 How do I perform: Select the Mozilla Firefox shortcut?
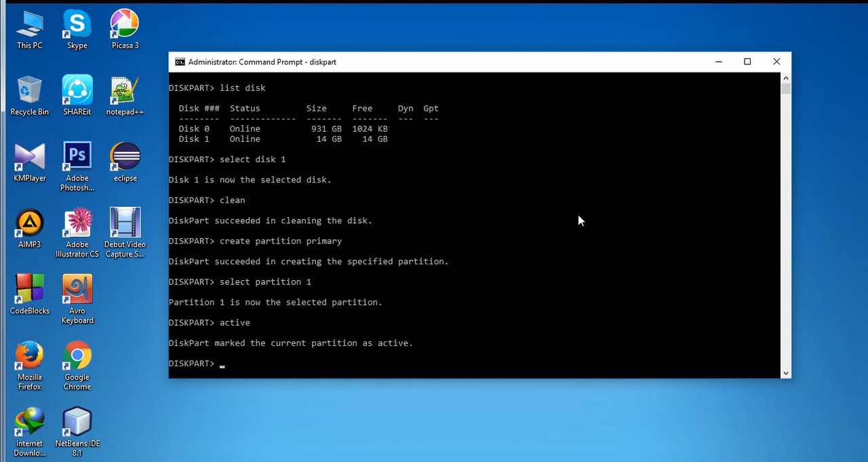coord(29,357)
